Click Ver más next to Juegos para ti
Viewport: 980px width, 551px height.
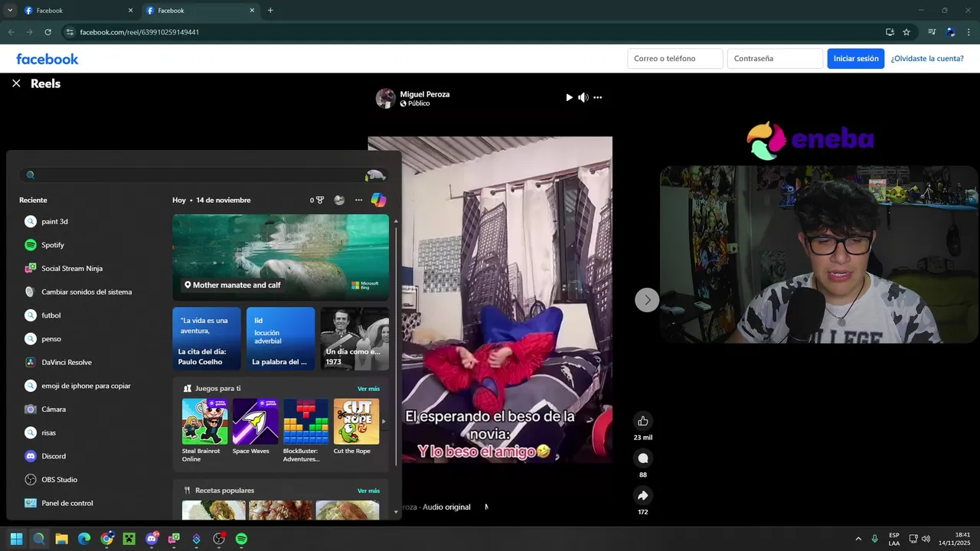pos(368,389)
